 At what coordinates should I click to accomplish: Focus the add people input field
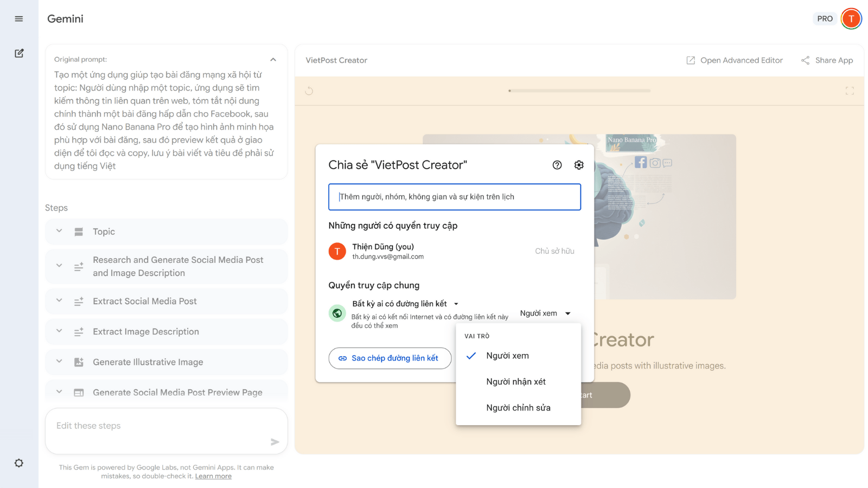[x=455, y=197]
